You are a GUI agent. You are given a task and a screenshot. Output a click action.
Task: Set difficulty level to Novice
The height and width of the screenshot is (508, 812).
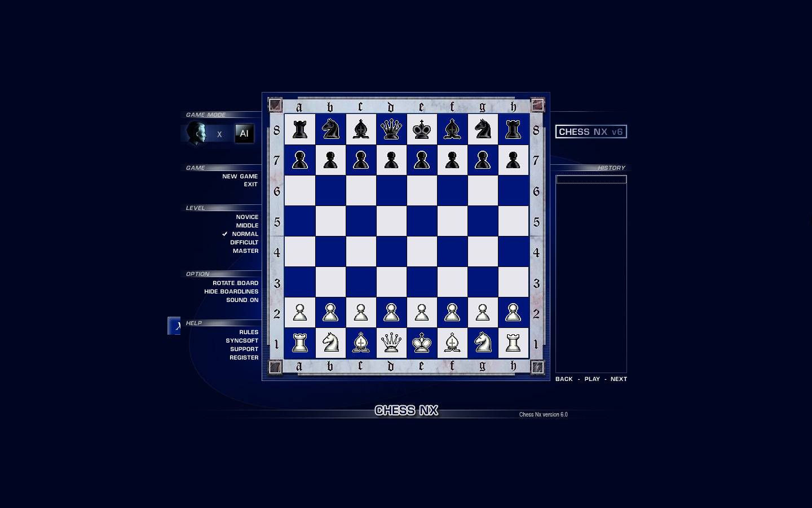(x=247, y=217)
